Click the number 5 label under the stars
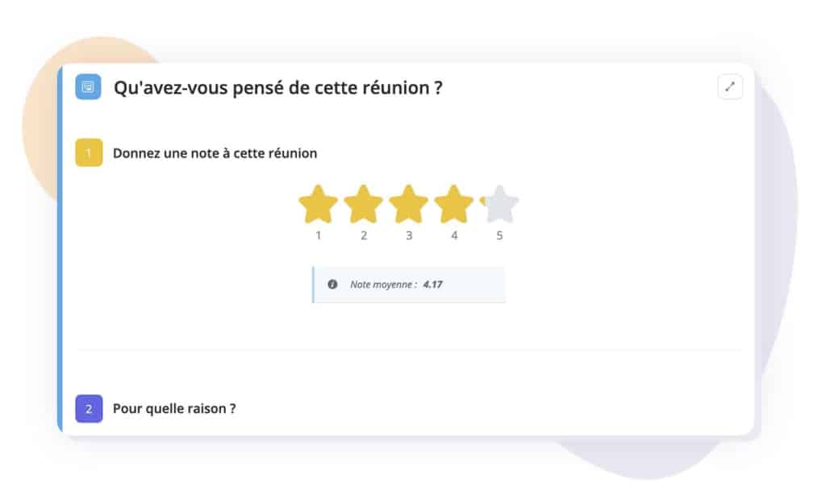 pyautogui.click(x=499, y=235)
